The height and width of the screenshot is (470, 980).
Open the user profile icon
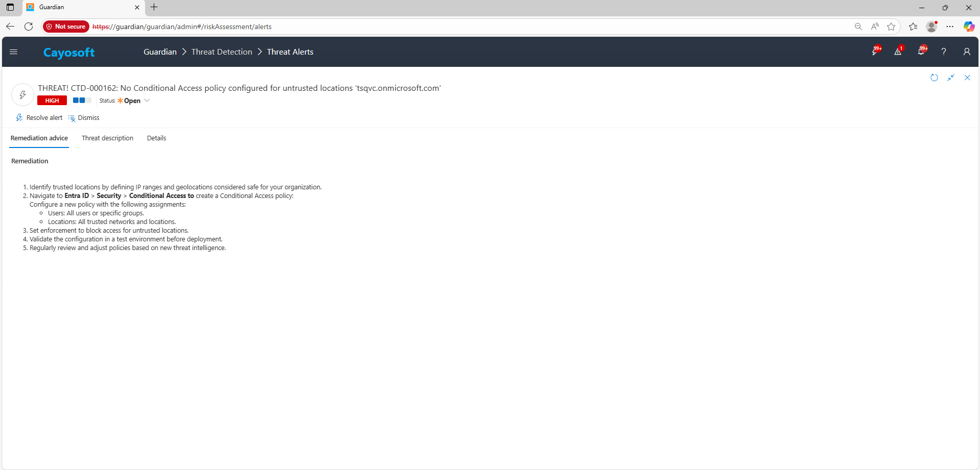tap(967, 52)
